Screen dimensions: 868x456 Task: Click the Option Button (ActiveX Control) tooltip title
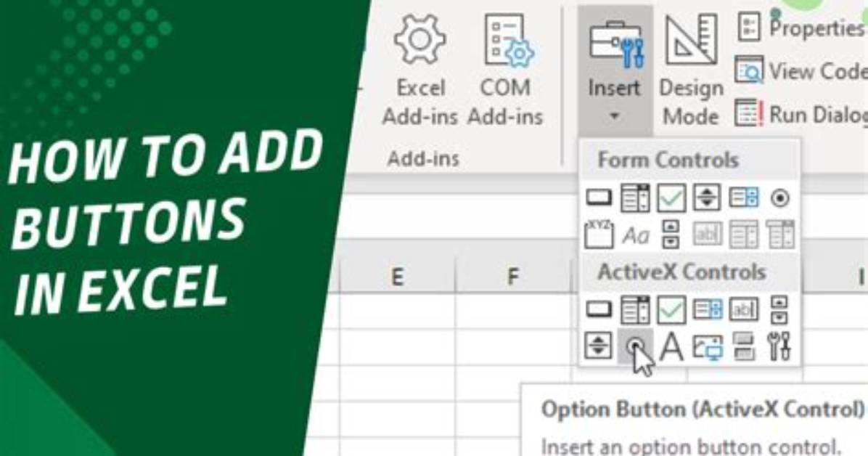tap(703, 410)
